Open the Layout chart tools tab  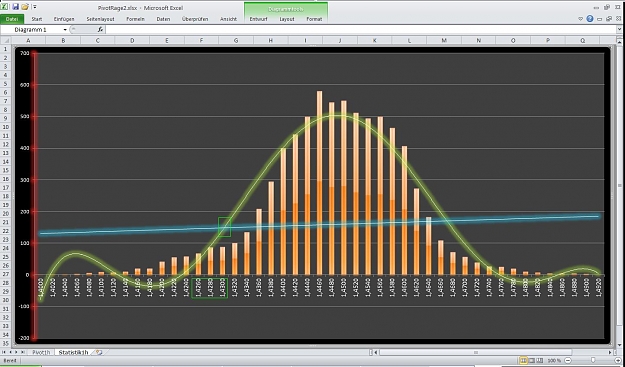[x=287, y=19]
